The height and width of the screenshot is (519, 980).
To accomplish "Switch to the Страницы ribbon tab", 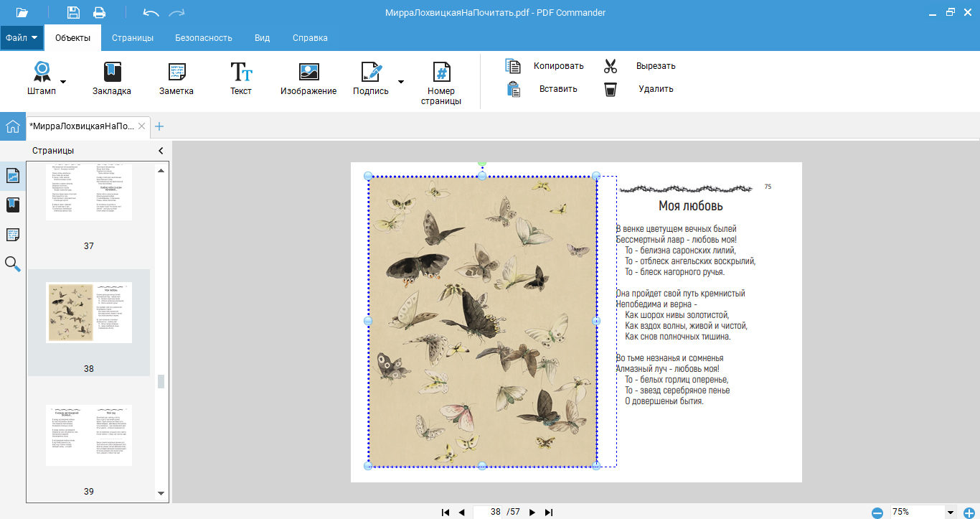I will [x=133, y=38].
